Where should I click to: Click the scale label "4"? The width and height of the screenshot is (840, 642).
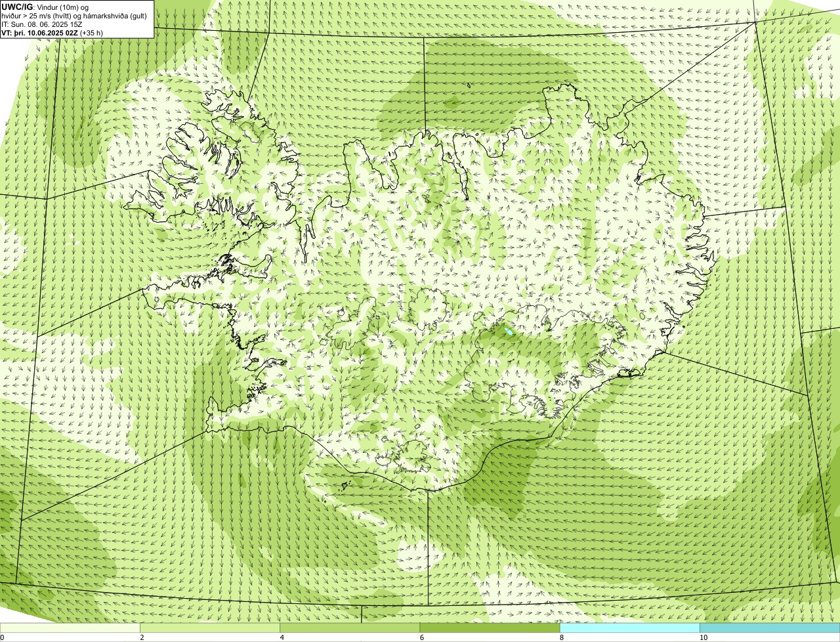(x=282, y=637)
